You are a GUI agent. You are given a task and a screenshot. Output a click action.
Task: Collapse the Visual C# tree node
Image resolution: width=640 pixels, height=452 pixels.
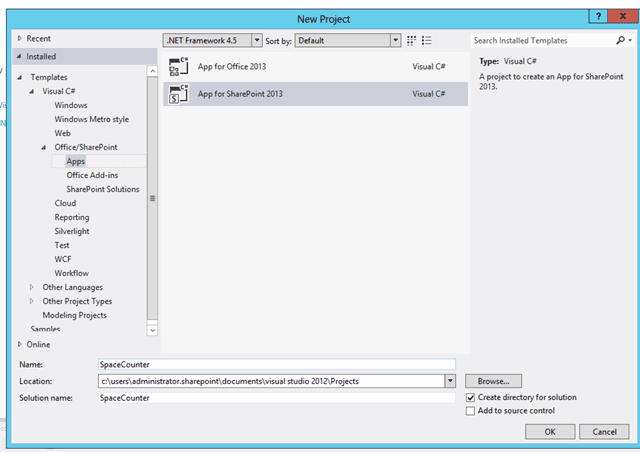[x=32, y=91]
